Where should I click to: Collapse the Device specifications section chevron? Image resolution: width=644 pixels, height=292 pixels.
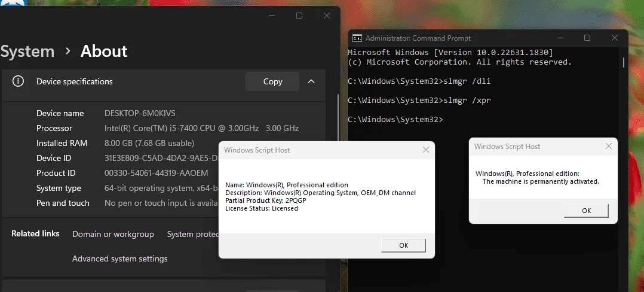click(x=311, y=81)
